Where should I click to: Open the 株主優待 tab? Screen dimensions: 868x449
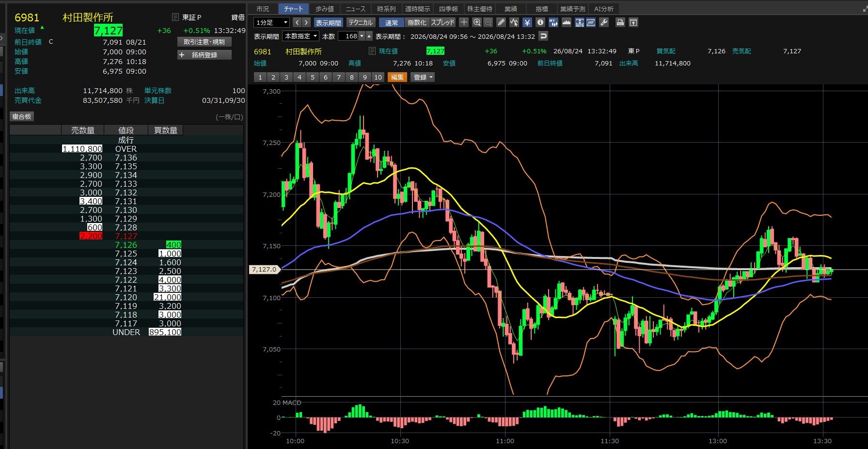pos(479,9)
